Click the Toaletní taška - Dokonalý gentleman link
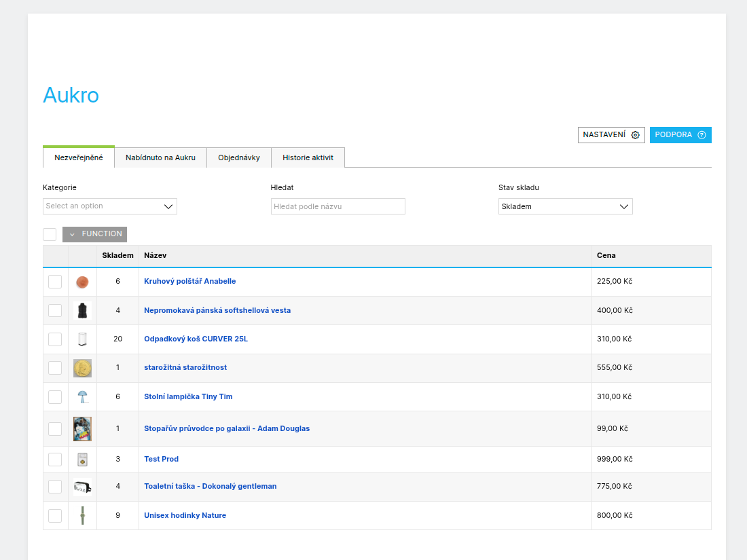Screen dimensions: 747x560 click(210, 486)
